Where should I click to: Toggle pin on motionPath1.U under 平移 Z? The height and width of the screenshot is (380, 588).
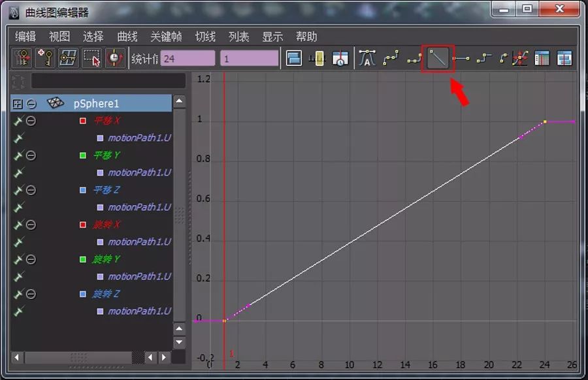(x=18, y=207)
